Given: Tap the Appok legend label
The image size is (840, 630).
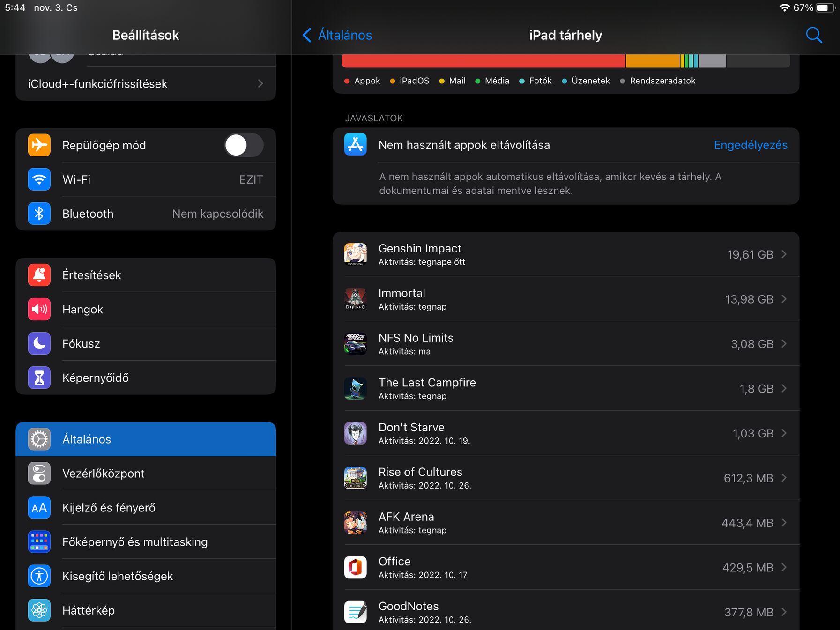Looking at the screenshot, I should (x=367, y=81).
